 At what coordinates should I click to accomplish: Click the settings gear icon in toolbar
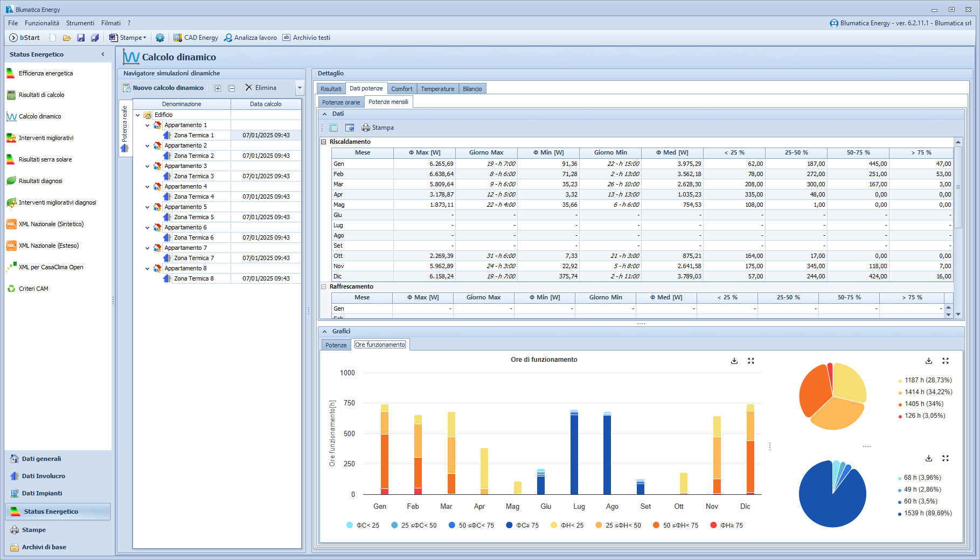tap(160, 38)
